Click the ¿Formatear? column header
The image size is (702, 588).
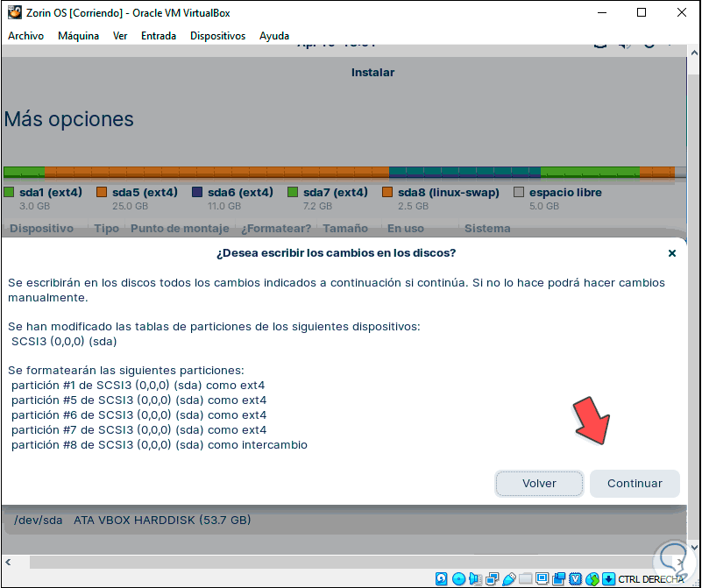(x=276, y=228)
